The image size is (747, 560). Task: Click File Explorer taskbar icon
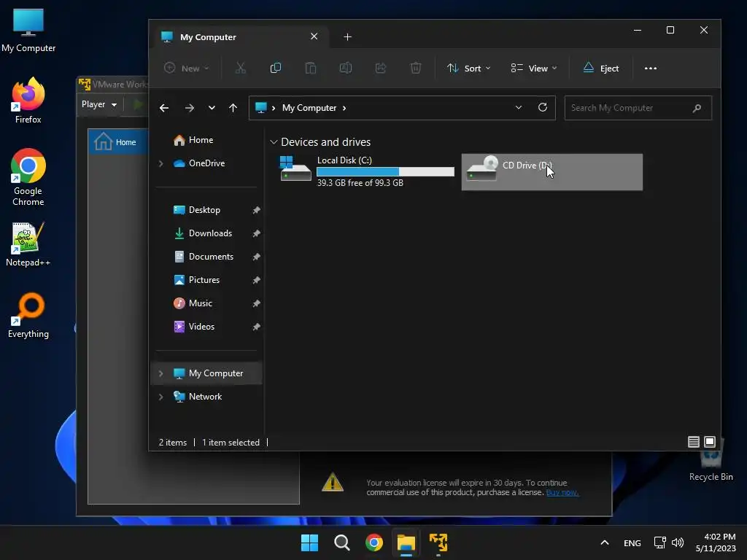(x=406, y=542)
